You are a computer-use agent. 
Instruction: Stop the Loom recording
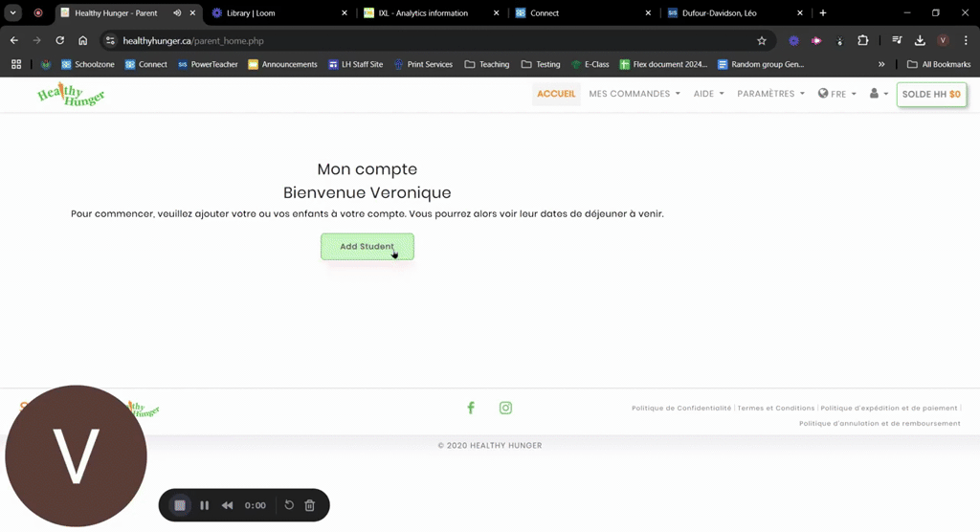point(180,505)
